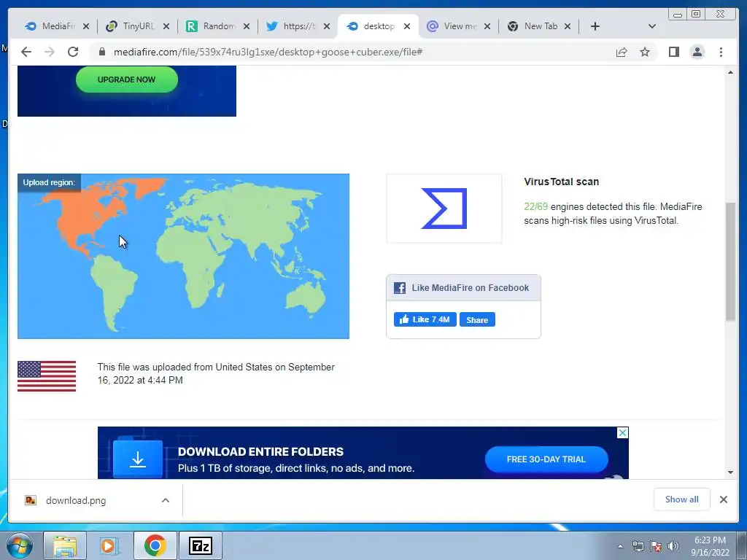The height and width of the screenshot is (560, 747).
Task: Open the share this page icon
Action: (622, 52)
